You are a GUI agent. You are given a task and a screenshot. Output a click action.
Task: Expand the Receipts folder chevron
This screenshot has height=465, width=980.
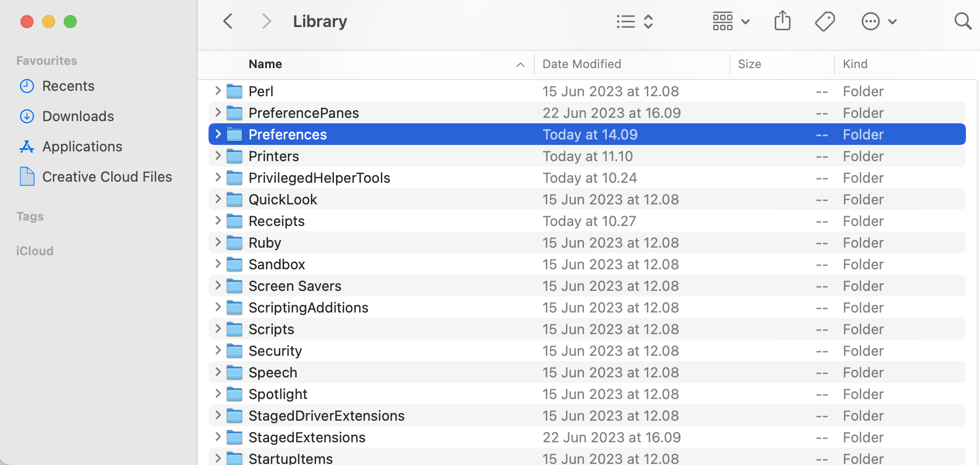(218, 221)
